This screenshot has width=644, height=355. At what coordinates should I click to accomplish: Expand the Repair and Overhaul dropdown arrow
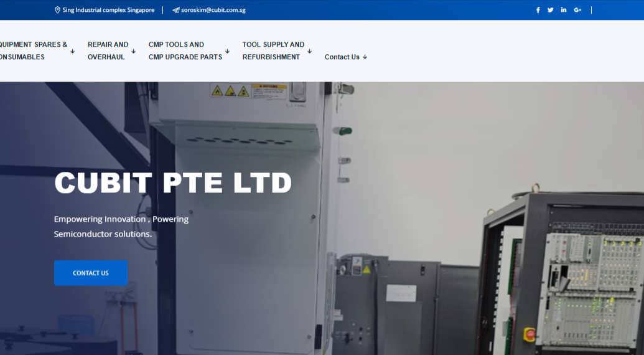click(x=133, y=51)
